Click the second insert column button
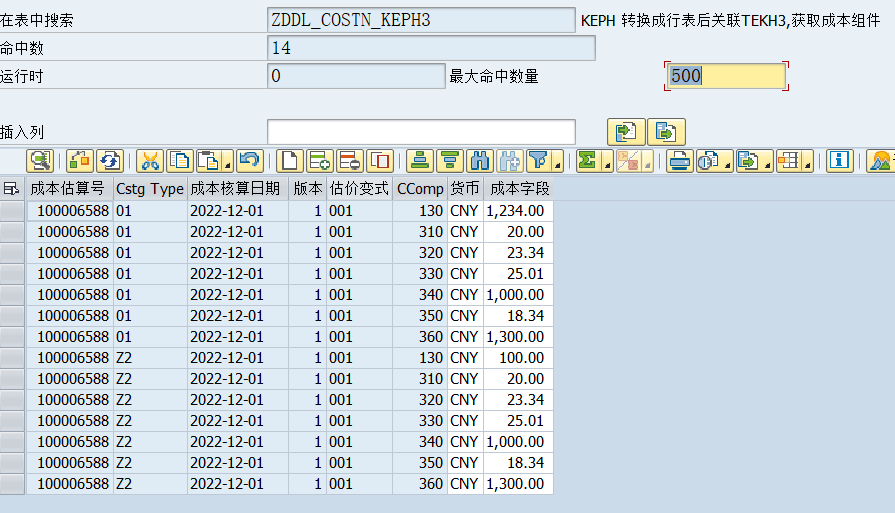 [666, 132]
